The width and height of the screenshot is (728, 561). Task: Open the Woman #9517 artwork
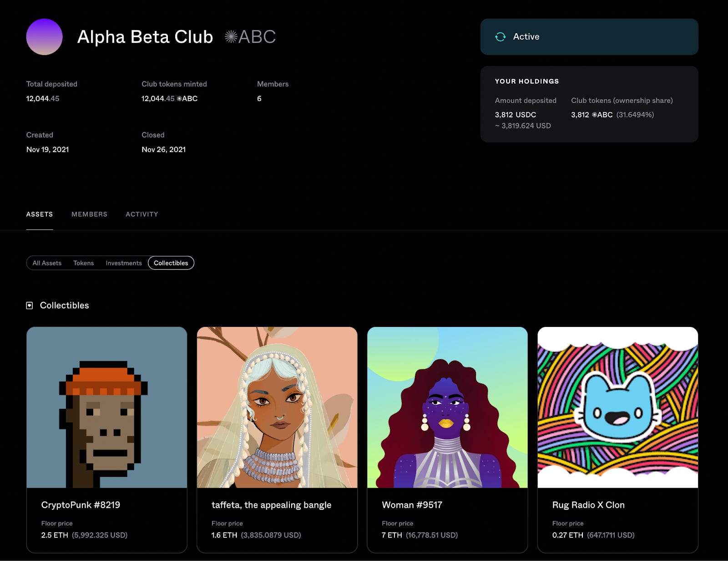(447, 408)
